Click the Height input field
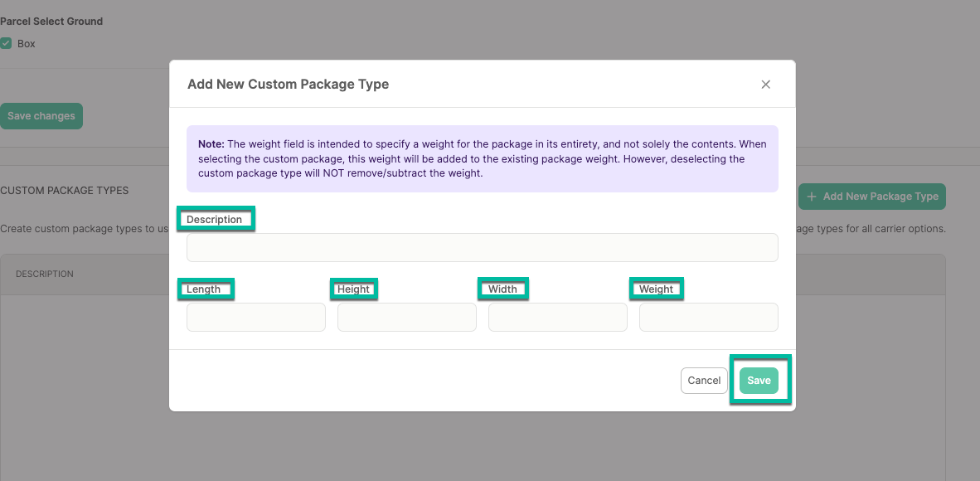The image size is (980, 481). [406, 317]
